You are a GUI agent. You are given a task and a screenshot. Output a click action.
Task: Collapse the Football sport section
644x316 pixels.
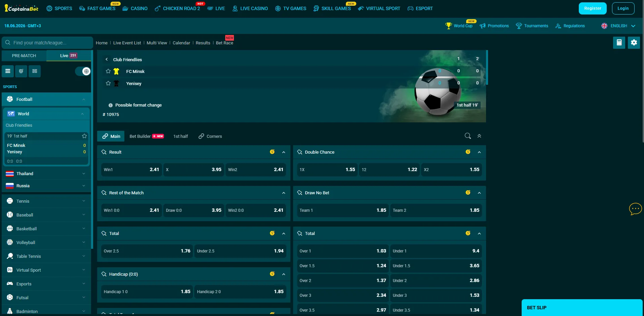[x=46, y=100]
